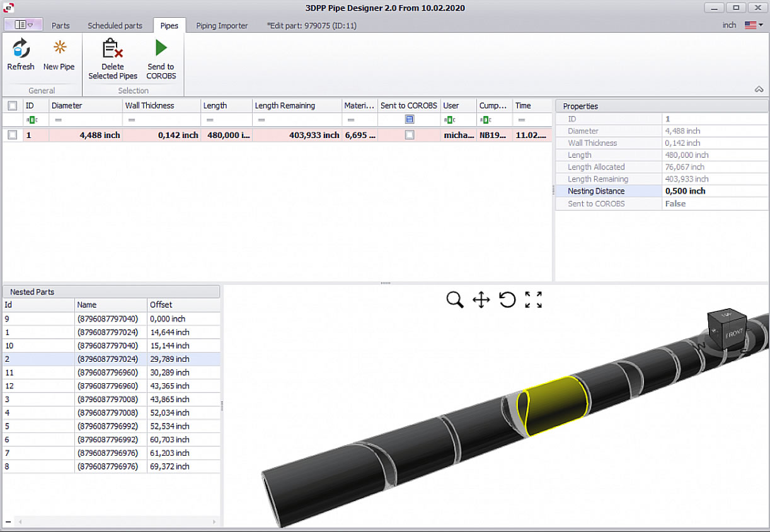Open the application menu dropdown button

pos(23,25)
